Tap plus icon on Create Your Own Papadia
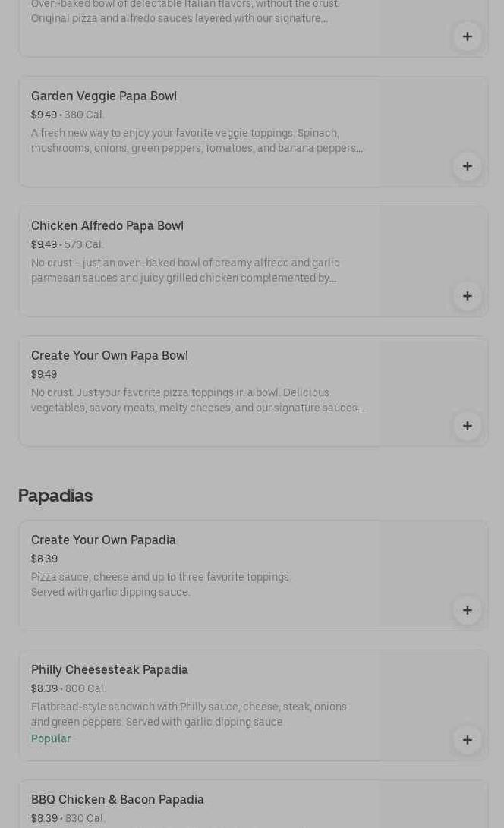The width and height of the screenshot is (504, 828). [467, 610]
